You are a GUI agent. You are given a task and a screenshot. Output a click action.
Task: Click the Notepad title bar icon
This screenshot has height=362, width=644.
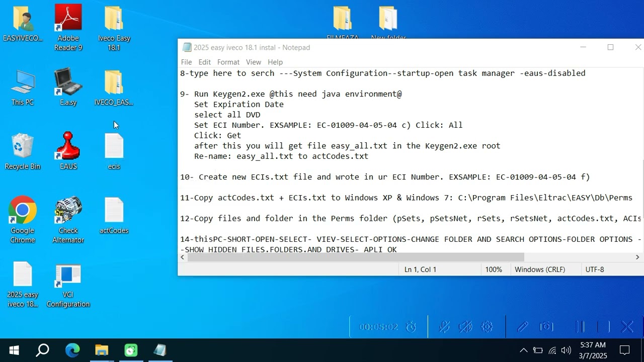pyautogui.click(x=187, y=47)
